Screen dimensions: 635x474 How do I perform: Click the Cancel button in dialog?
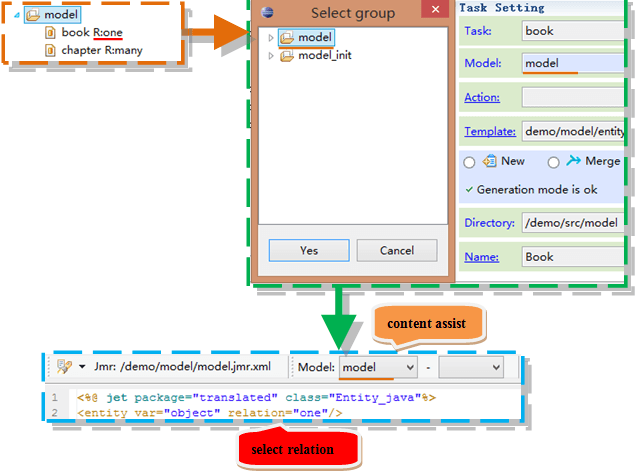[x=397, y=250]
